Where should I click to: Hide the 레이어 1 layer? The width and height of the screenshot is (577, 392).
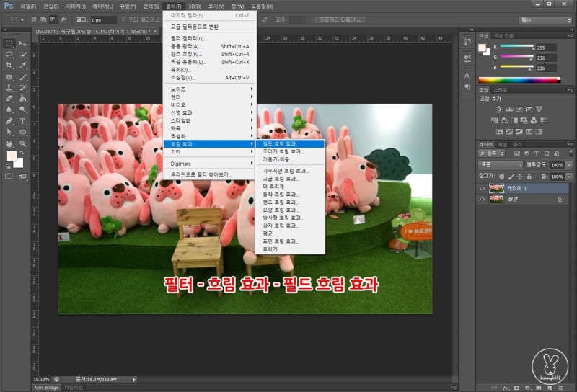[482, 188]
